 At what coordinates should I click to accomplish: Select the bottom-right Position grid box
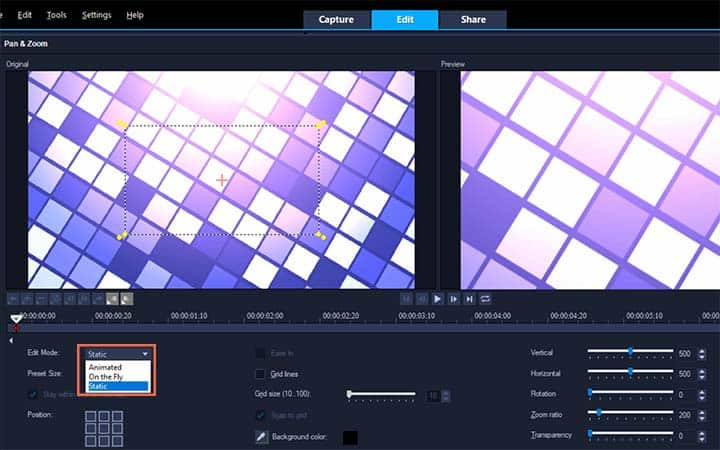(118, 441)
